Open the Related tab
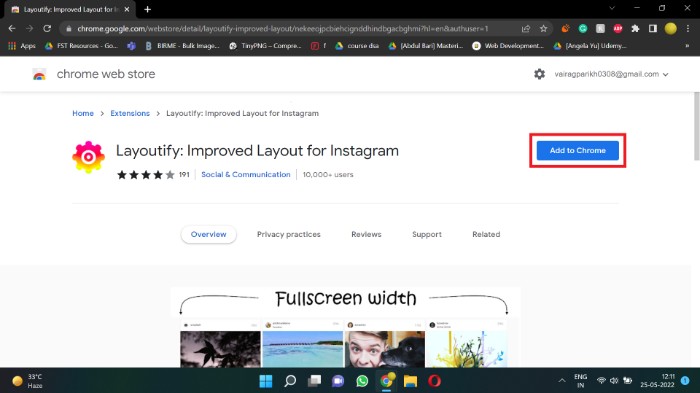This screenshot has width=700, height=393. point(486,234)
